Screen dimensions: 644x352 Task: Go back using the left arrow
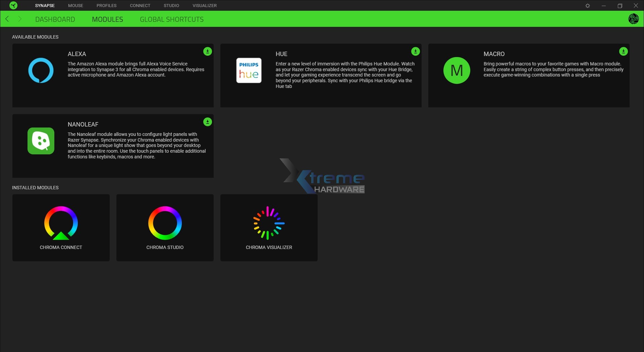tap(7, 19)
